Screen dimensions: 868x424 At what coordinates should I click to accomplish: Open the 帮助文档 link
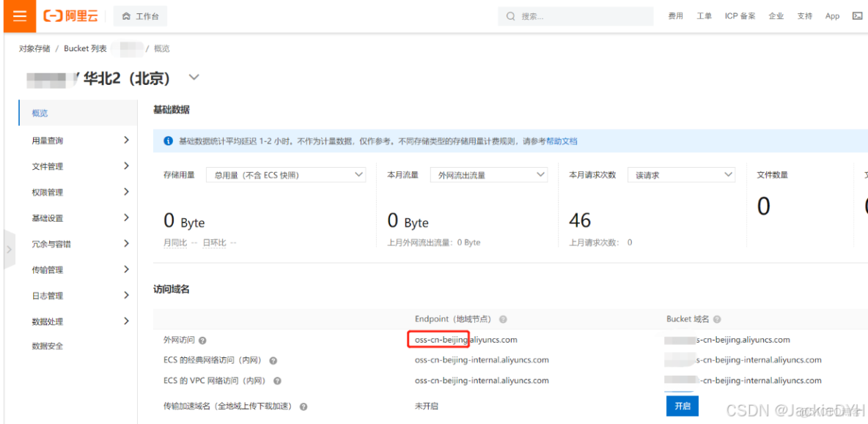561,141
